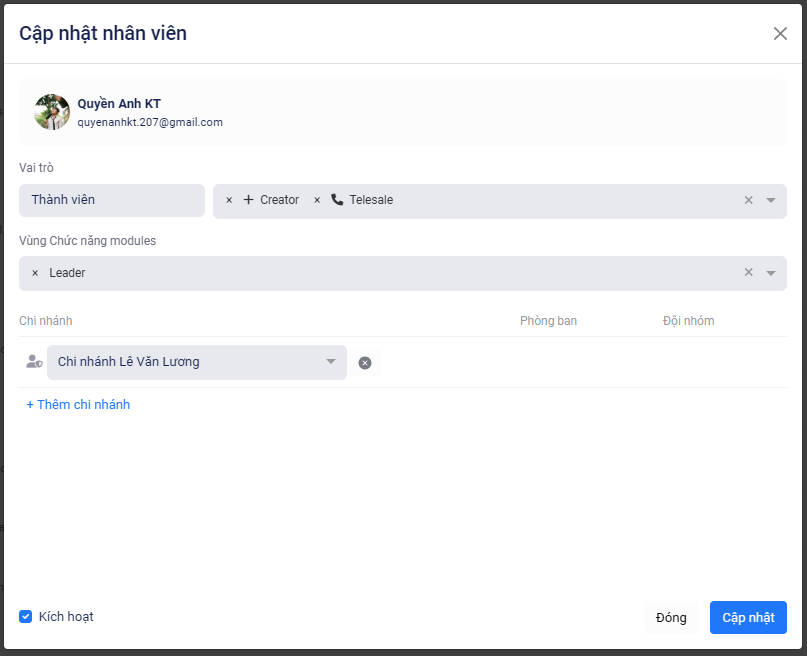Click the plus icon on the Creator tag

[249, 200]
